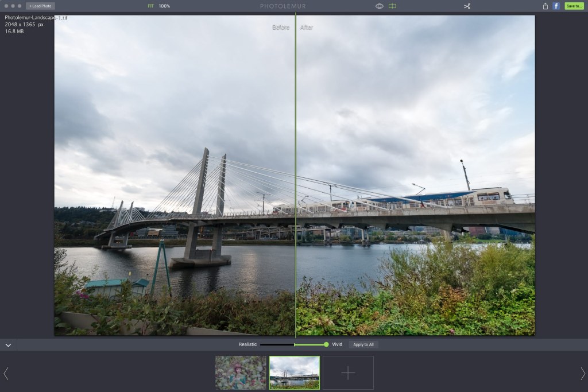Click the Facebook sharing icon

[555, 6]
